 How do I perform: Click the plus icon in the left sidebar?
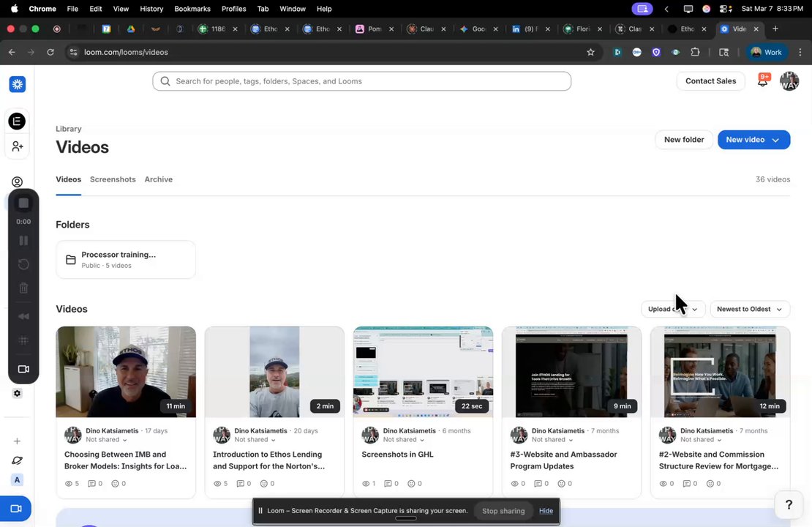tap(17, 441)
